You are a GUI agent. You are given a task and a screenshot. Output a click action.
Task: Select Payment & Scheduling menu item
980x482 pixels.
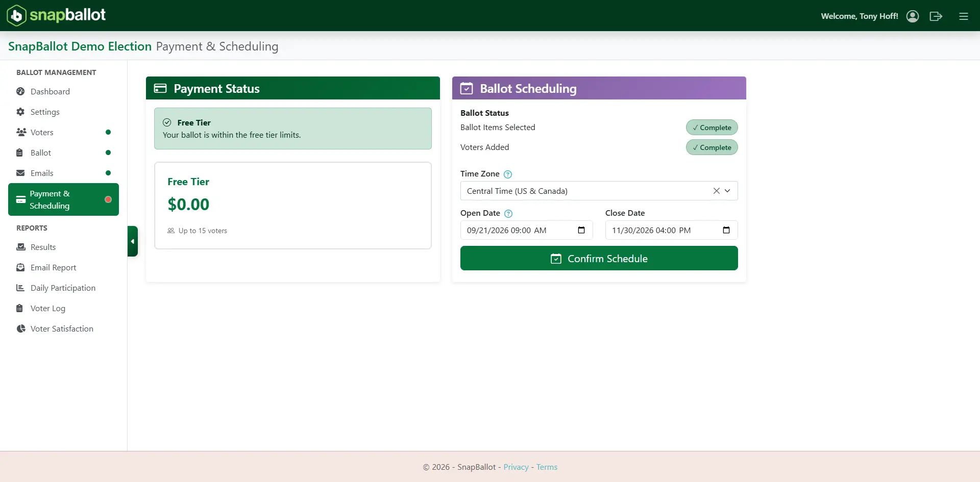click(x=63, y=199)
